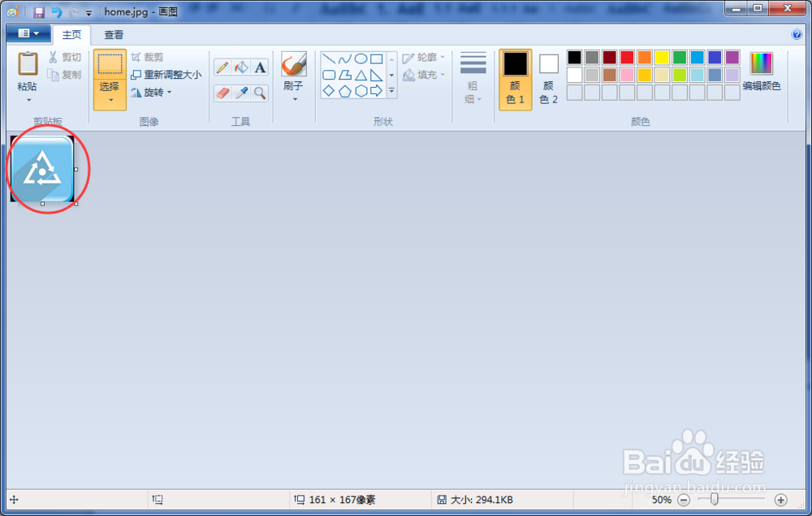The width and height of the screenshot is (812, 516).
Task: Click the Save icon in title bar
Action: [39, 12]
